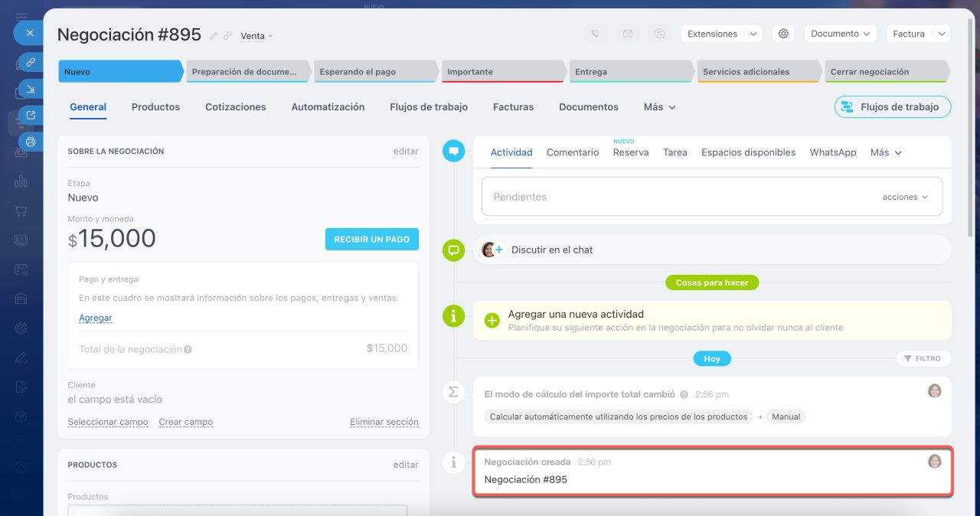
Task: Click the email envelope icon
Action: tap(628, 34)
